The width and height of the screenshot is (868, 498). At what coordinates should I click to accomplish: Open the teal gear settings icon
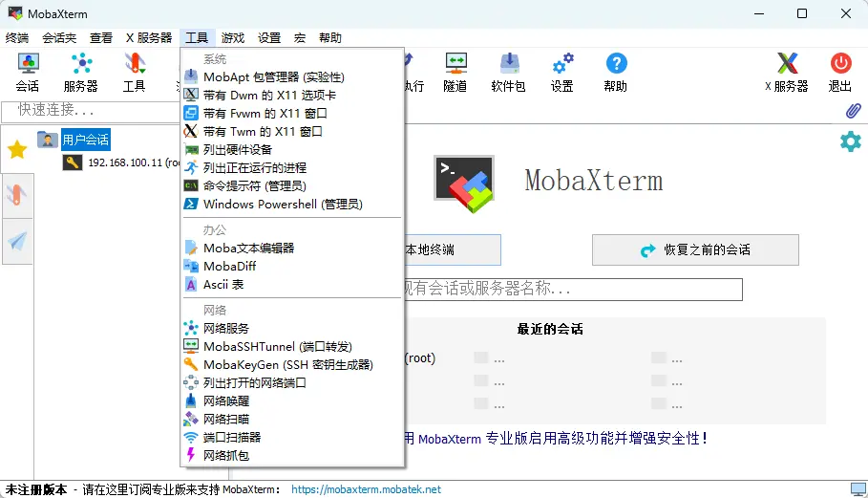850,141
